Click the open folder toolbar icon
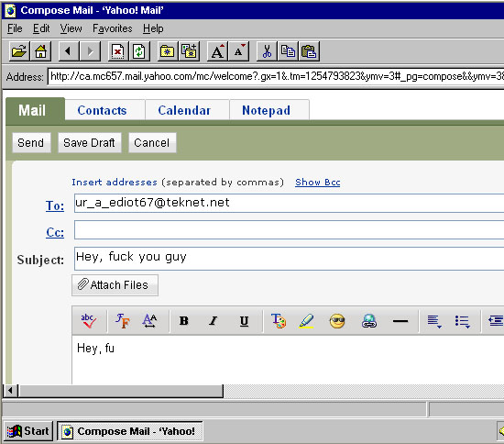Image resolution: width=504 pixels, height=444 pixels. (x=19, y=51)
